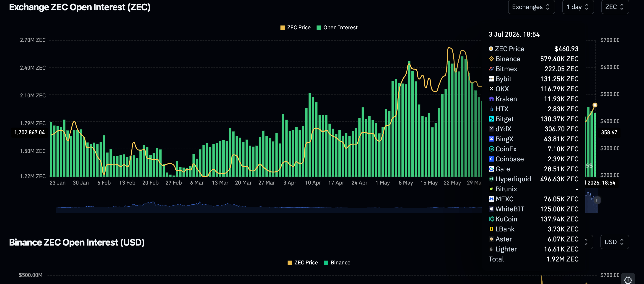Toggle ZEC Price legend in top chart
This screenshot has width=644, height=284.
tap(296, 28)
